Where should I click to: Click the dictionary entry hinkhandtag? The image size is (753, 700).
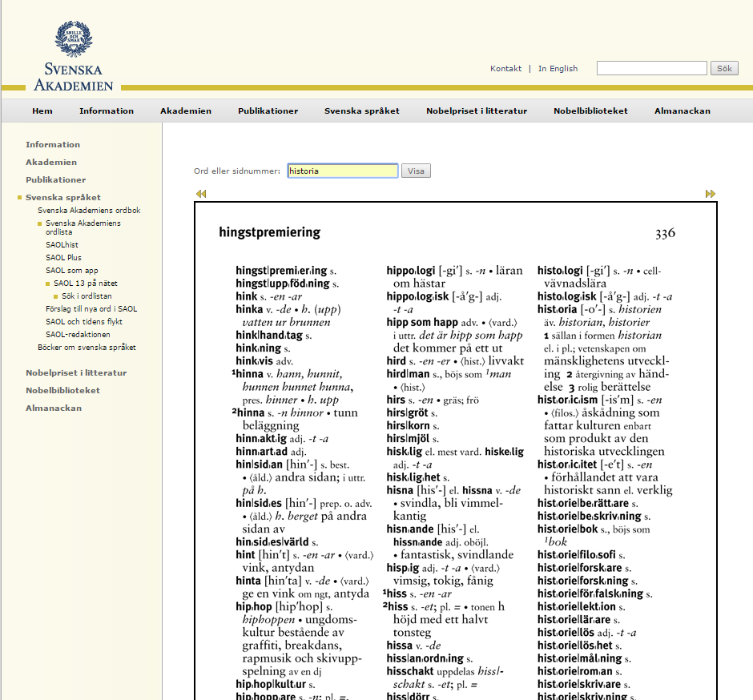pyautogui.click(x=269, y=335)
